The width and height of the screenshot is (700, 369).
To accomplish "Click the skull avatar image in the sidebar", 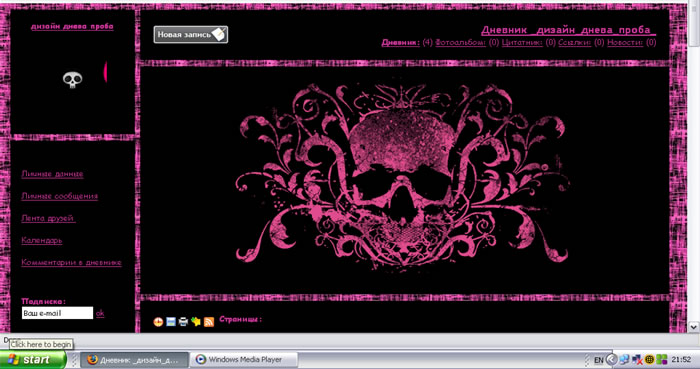I will click(72, 80).
